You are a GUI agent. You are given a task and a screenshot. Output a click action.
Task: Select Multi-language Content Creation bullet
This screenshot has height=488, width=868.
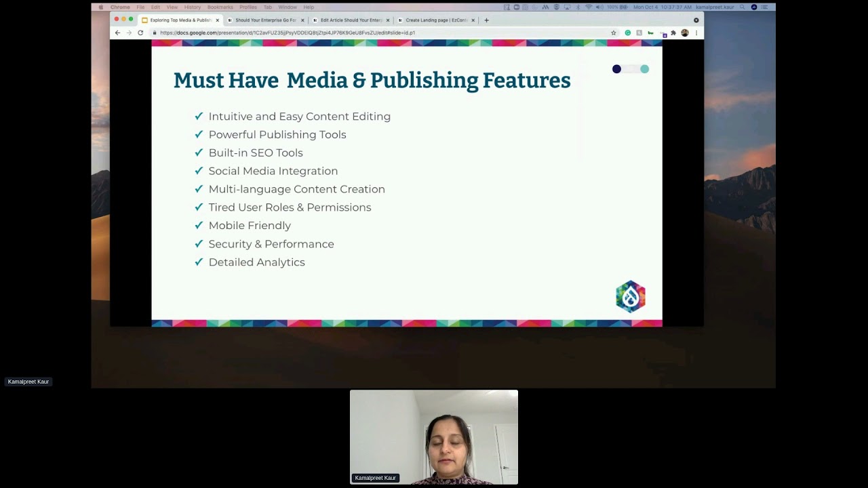[296, 189]
